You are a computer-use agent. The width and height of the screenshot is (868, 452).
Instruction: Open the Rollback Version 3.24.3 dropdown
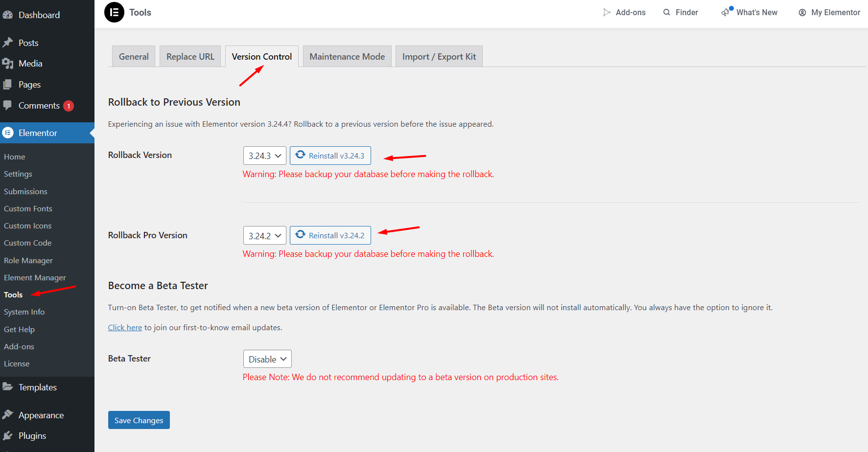pos(265,156)
